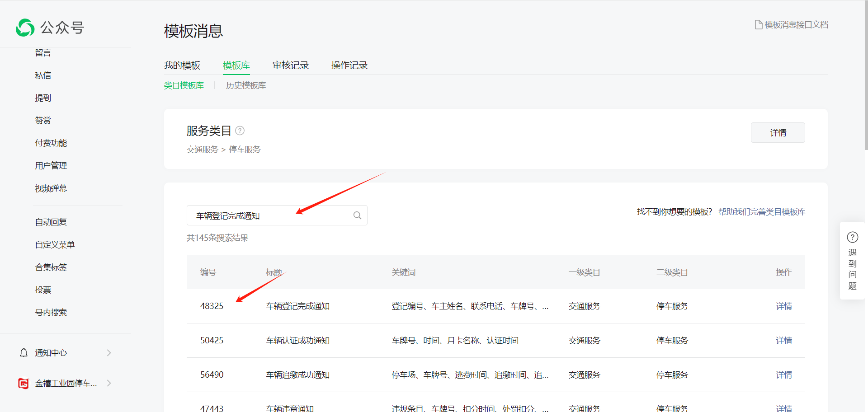Click keywords cell 车牌号、时间、月卡名称、认证时间
The width and height of the screenshot is (868, 412).
(455, 341)
